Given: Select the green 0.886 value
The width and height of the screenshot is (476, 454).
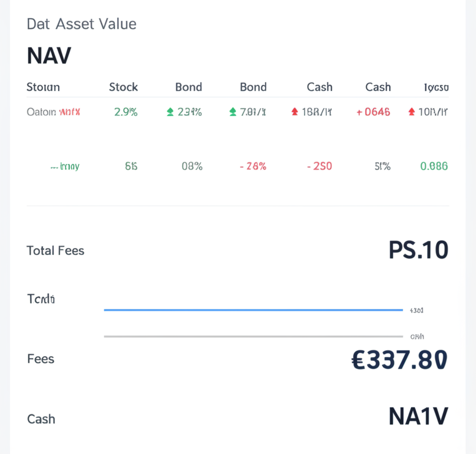Looking at the screenshot, I should tap(434, 166).
